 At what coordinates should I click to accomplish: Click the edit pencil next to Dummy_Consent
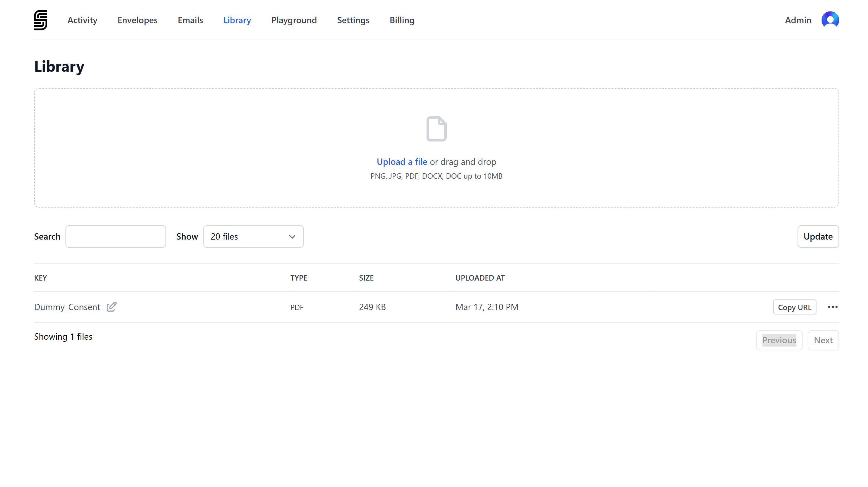(112, 307)
